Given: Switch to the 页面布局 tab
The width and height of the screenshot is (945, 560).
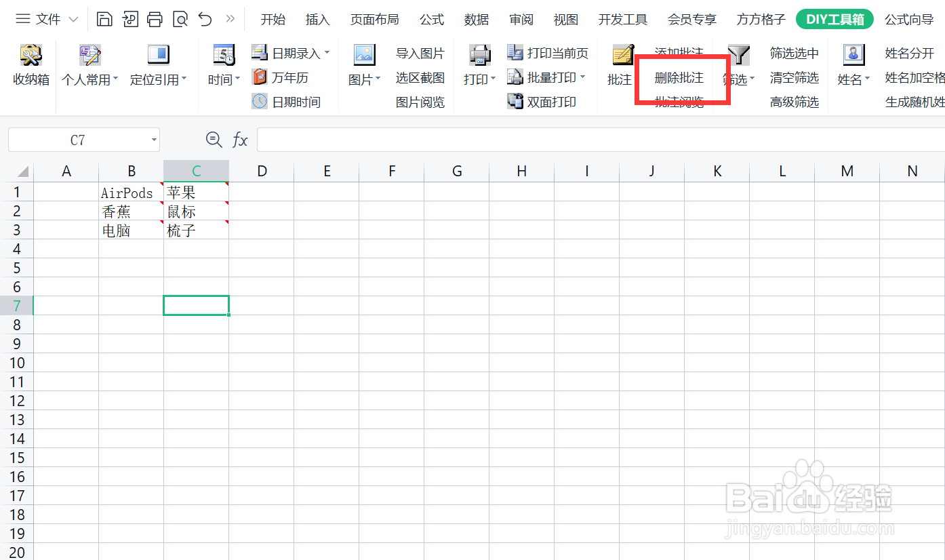Looking at the screenshot, I should (374, 20).
